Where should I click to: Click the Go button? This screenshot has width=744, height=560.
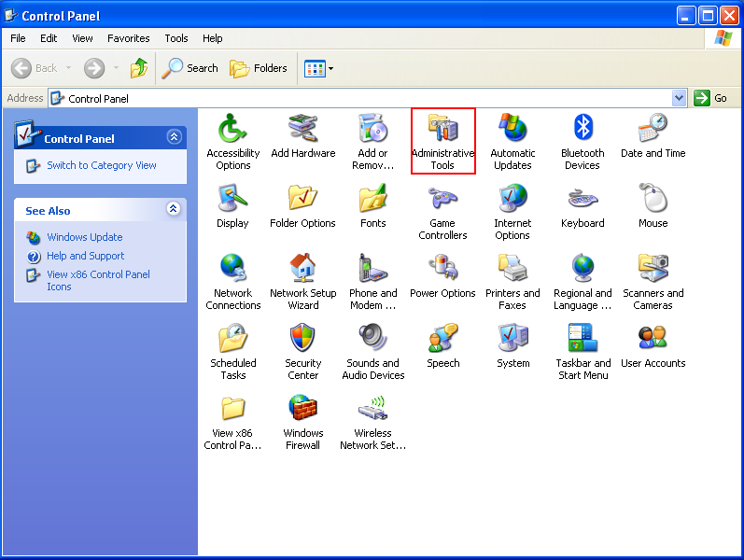tap(710, 98)
